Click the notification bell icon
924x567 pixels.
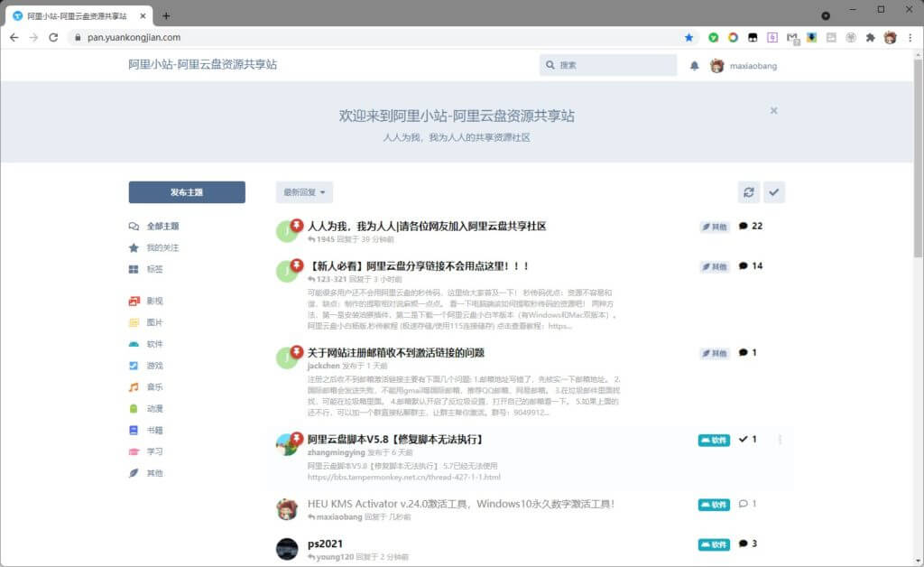pos(694,66)
